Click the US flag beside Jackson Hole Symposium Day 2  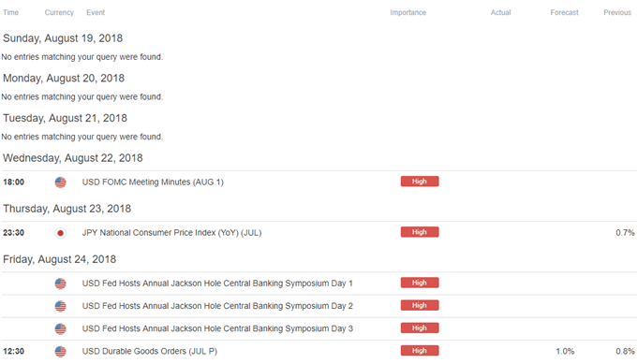coord(60,306)
